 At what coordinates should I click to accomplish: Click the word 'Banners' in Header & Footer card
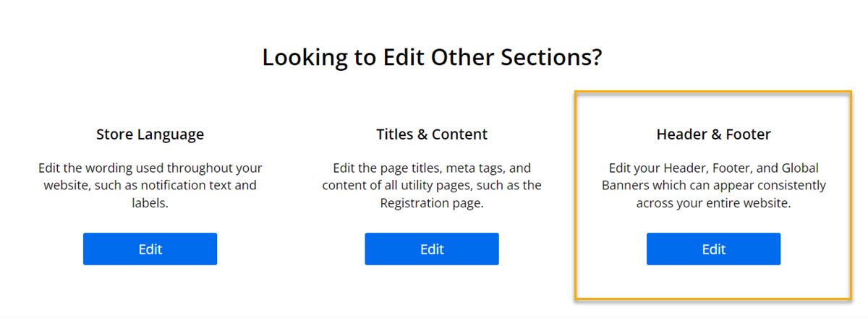coord(626,186)
